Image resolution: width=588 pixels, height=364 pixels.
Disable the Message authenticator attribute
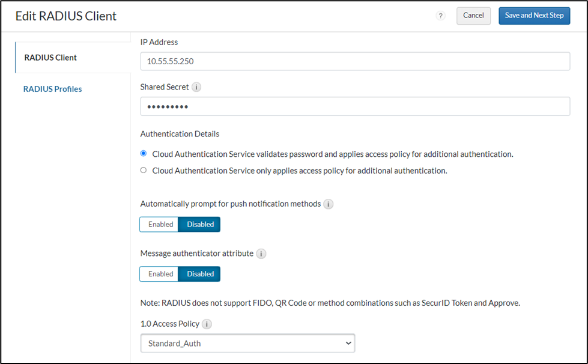pos(199,274)
